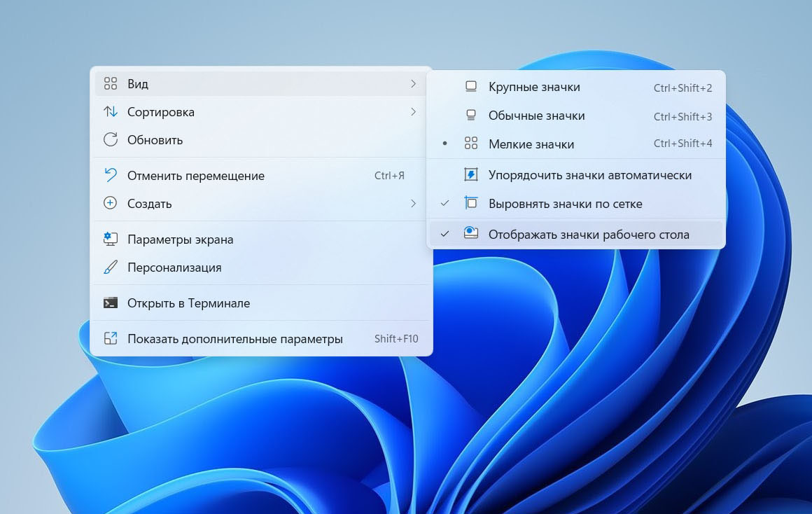Click the Ctrl+Shift+4 shortcut label

pos(682,143)
